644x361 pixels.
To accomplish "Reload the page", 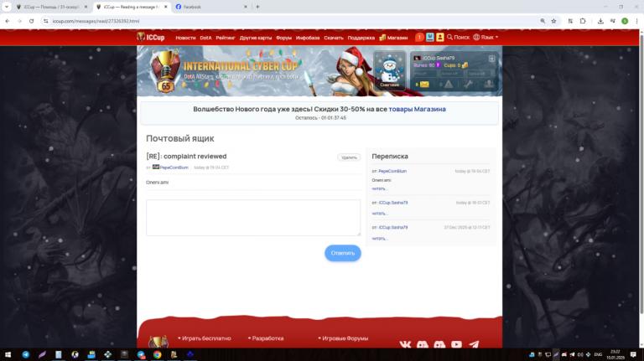I will 32,21.
